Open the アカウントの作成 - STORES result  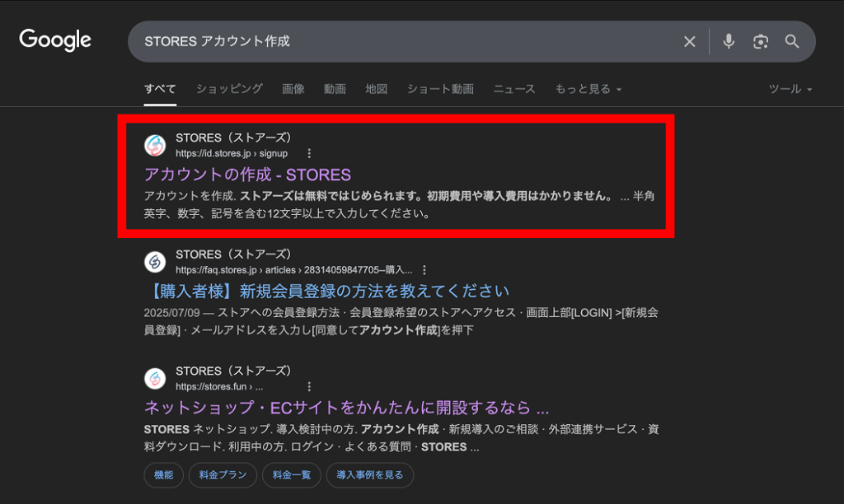[247, 175]
